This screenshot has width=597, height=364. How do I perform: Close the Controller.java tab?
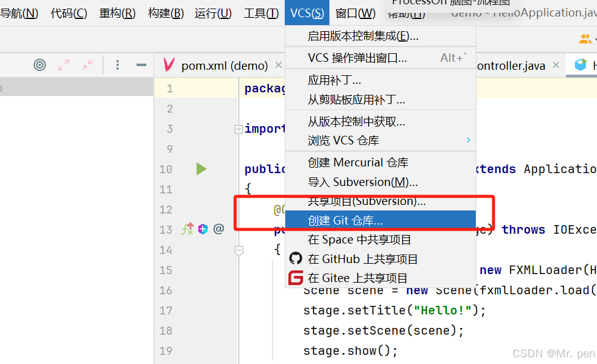coord(556,65)
